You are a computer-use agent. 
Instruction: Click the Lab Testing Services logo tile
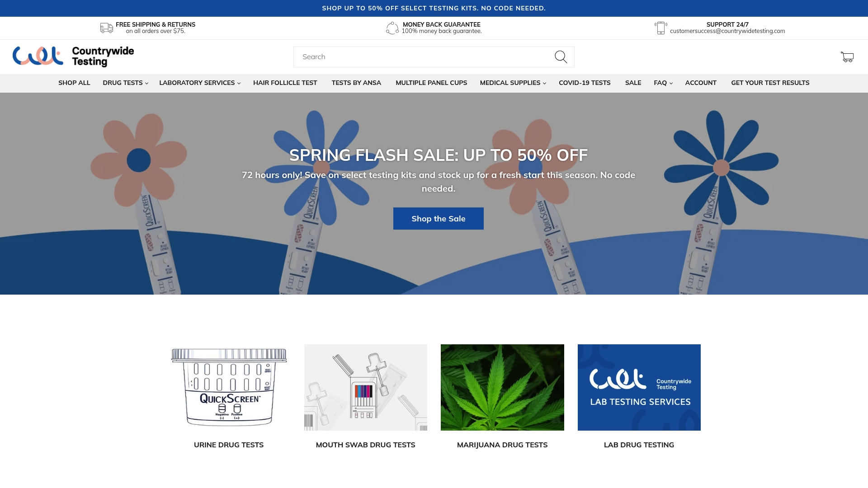click(639, 387)
